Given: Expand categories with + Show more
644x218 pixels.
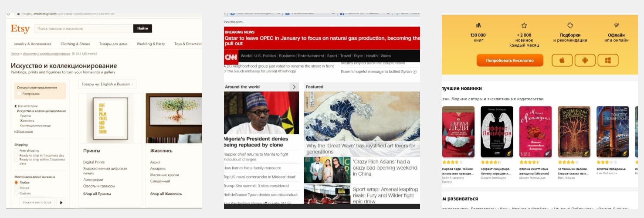Looking at the screenshot, I should [24, 131].
